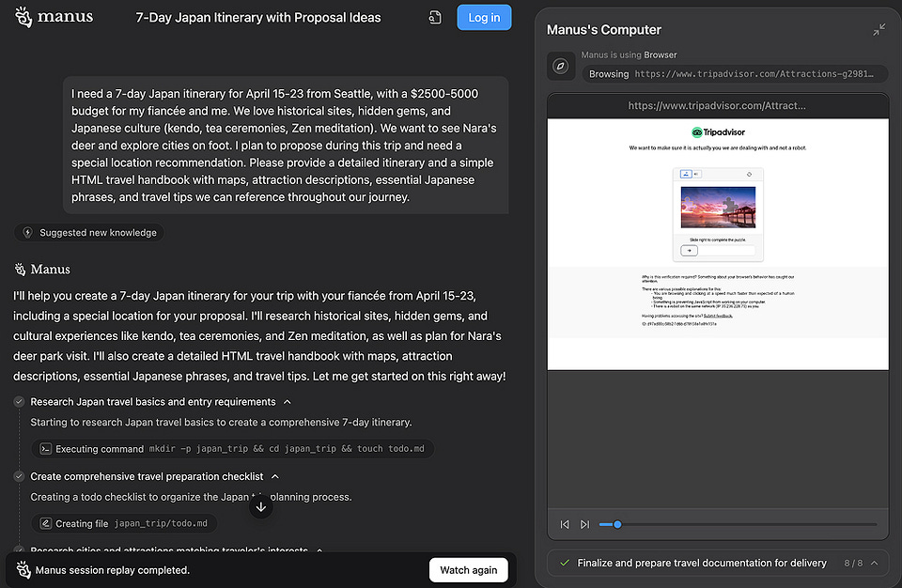Open the Creating file japan_trip/todo.md chip
This screenshot has height=588, width=902.
124,523
